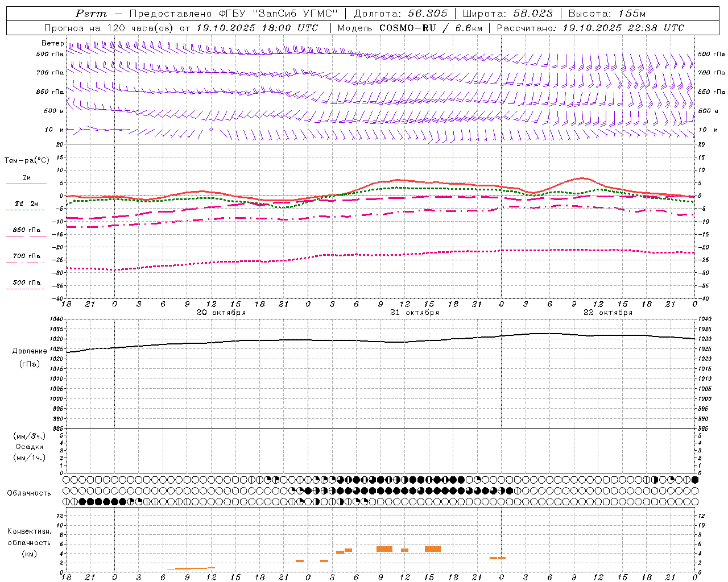Click the "10 м" wind level label on left
This screenshot has width=728, height=582.
click(55, 130)
